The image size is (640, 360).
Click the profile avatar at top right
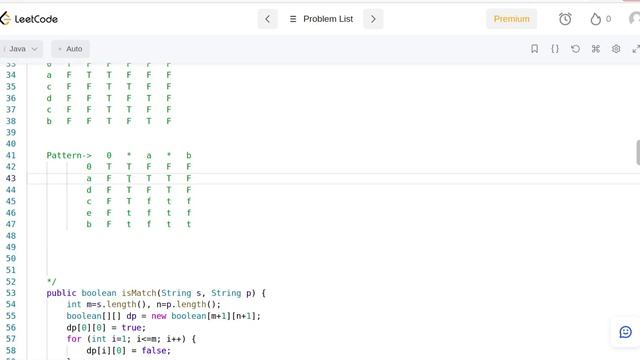coord(634,19)
